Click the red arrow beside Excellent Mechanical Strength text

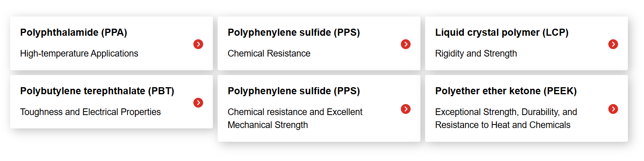(406, 109)
